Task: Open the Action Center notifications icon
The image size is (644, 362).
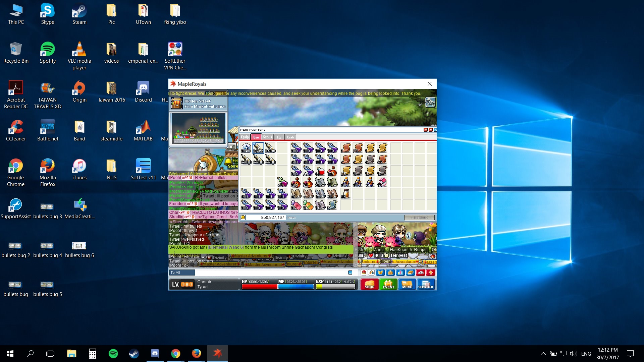Action: pos(630,354)
